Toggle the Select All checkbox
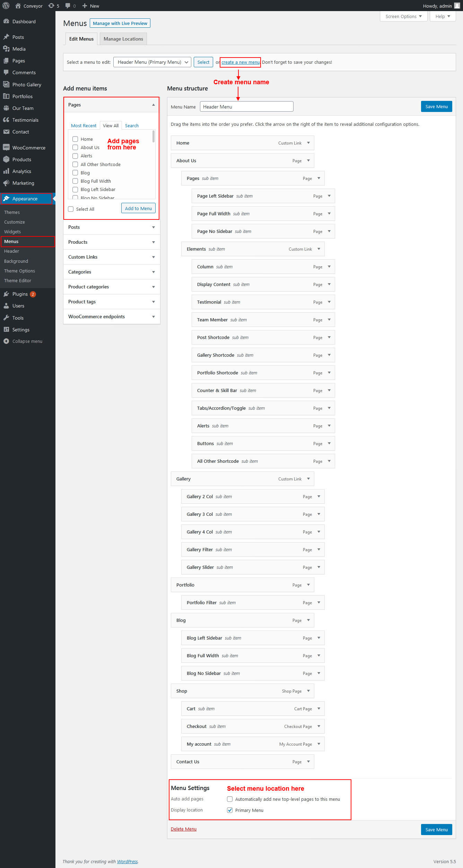 pos(71,209)
